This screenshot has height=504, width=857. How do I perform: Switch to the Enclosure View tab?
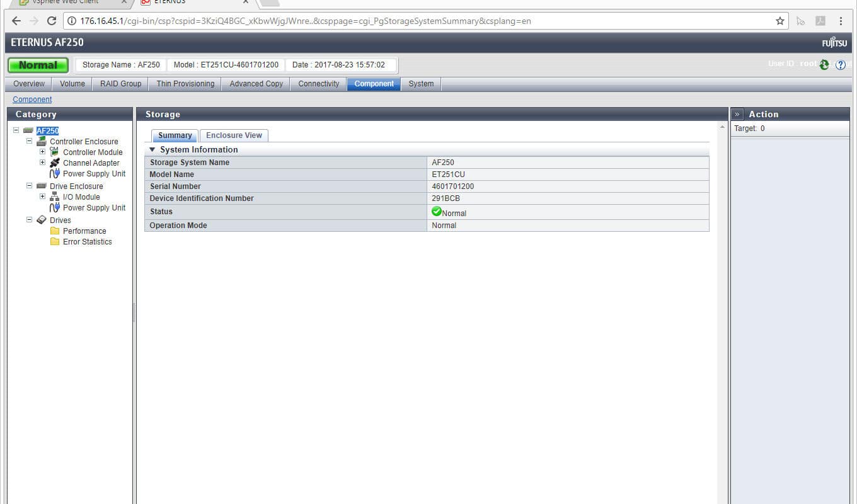tap(234, 135)
